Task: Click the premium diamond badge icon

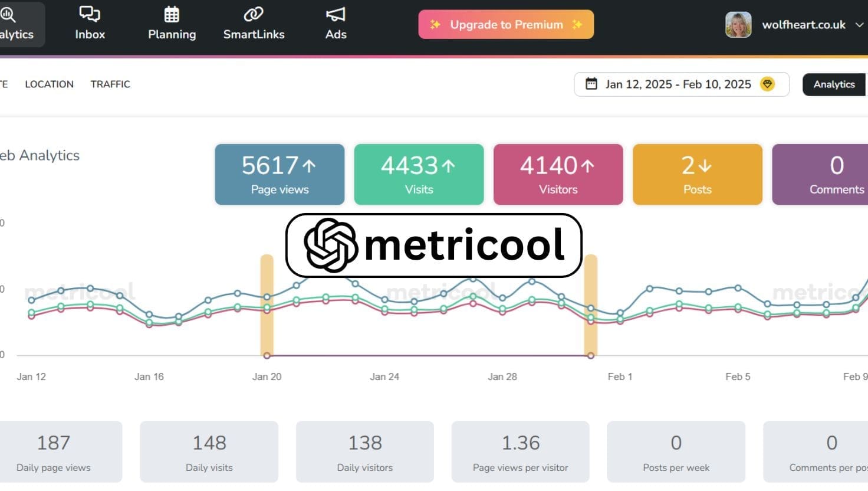Action: tap(767, 84)
